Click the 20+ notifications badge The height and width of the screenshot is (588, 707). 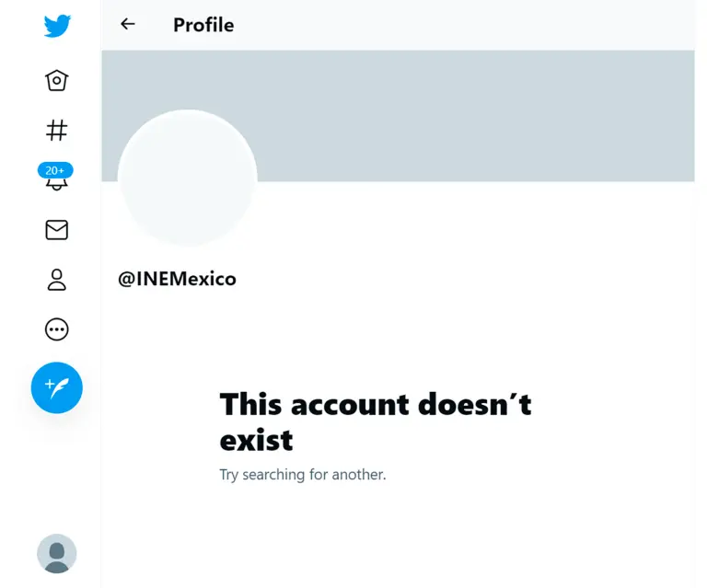[x=55, y=170]
